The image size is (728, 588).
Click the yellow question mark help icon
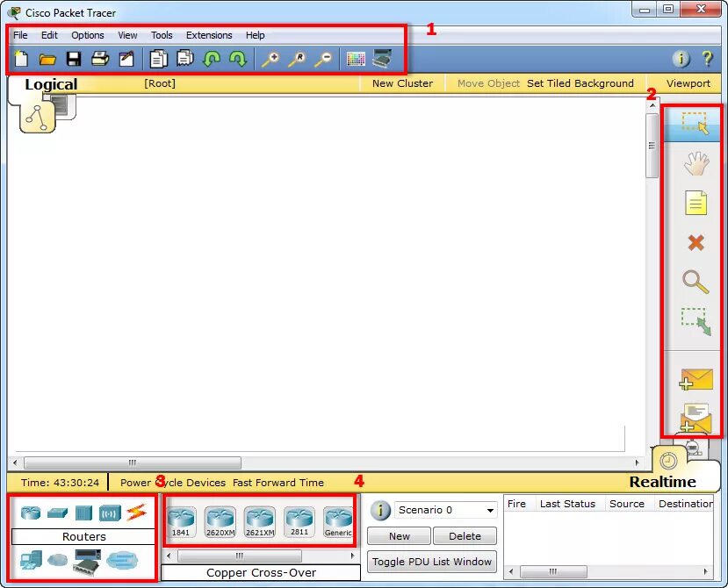point(707,59)
